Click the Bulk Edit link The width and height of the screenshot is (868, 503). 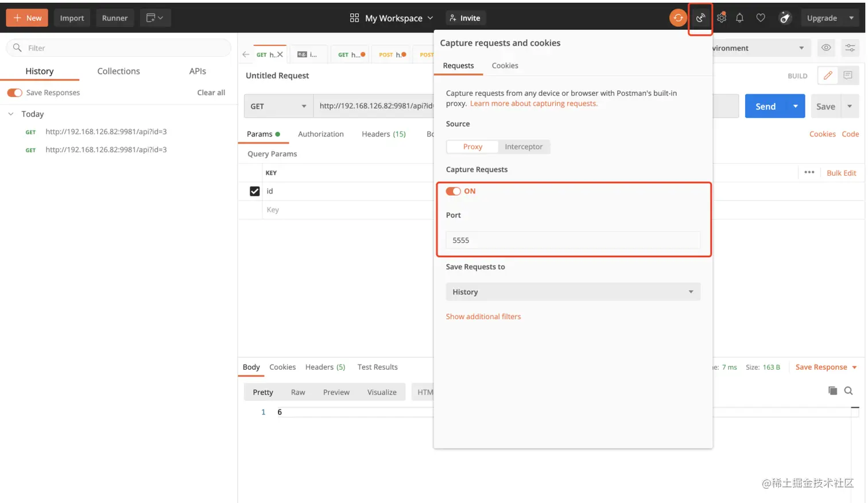841,173
